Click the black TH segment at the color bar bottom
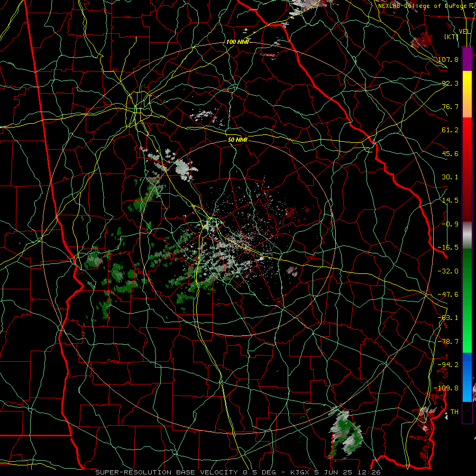Screen dimensions: 476x476 [x=467, y=412]
